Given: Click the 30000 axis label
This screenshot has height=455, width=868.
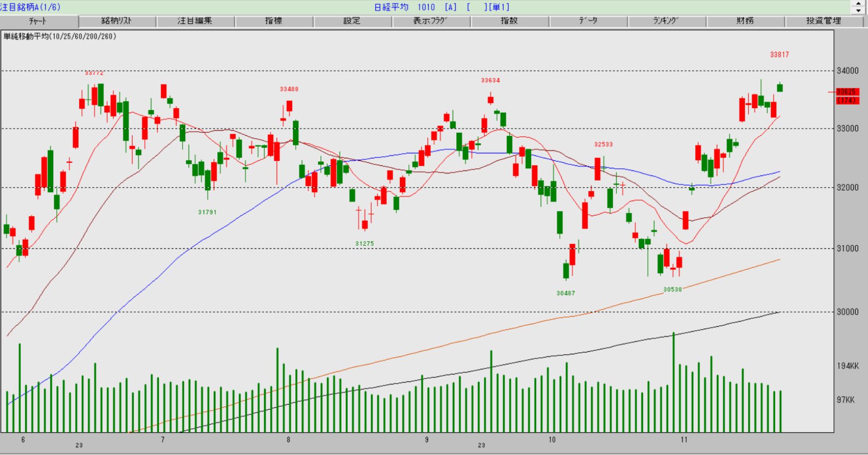Looking at the screenshot, I should tap(848, 312).
